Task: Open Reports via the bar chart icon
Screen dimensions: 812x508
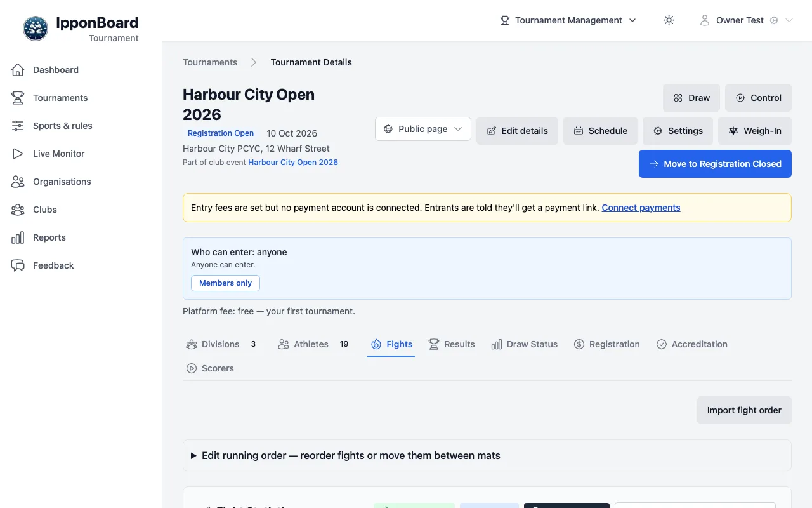Action: (18, 237)
